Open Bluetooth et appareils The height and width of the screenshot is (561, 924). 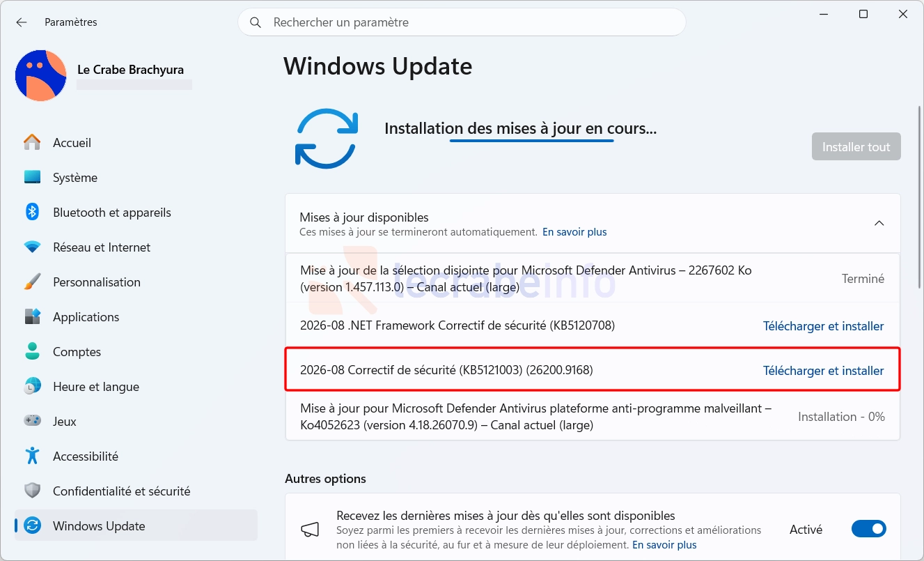tap(136, 212)
